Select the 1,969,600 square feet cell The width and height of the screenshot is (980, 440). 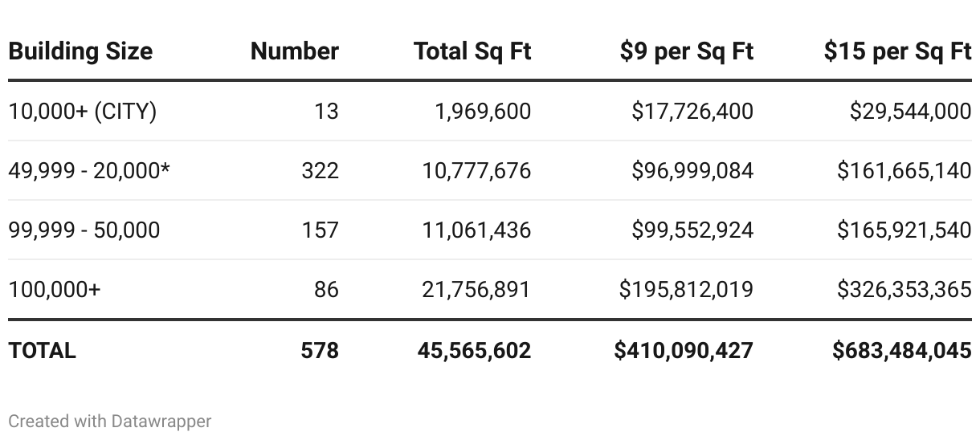click(x=483, y=111)
